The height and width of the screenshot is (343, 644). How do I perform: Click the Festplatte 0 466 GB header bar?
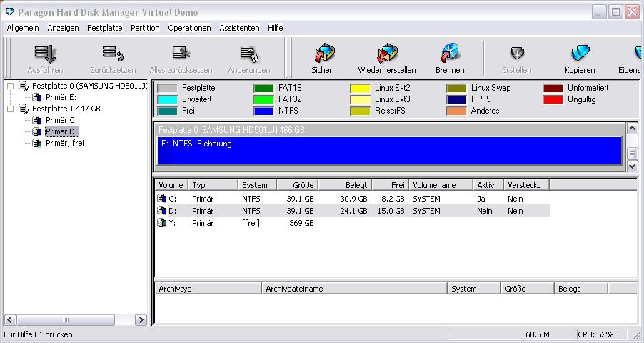point(389,130)
